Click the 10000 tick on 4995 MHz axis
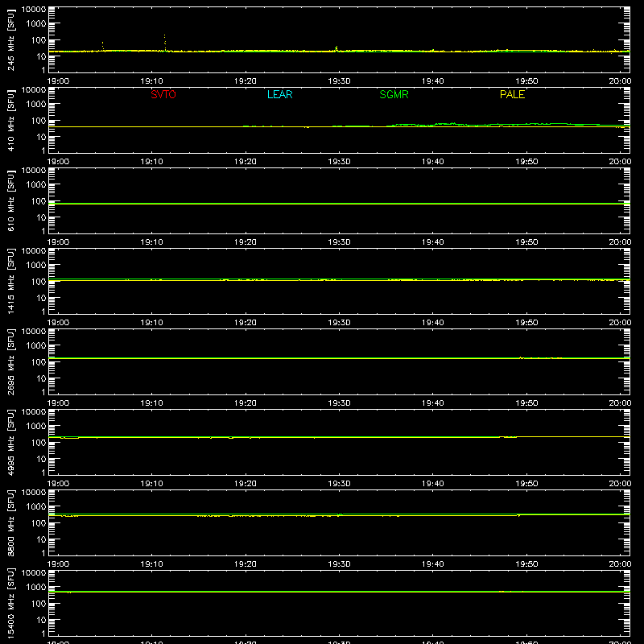 tap(34, 412)
